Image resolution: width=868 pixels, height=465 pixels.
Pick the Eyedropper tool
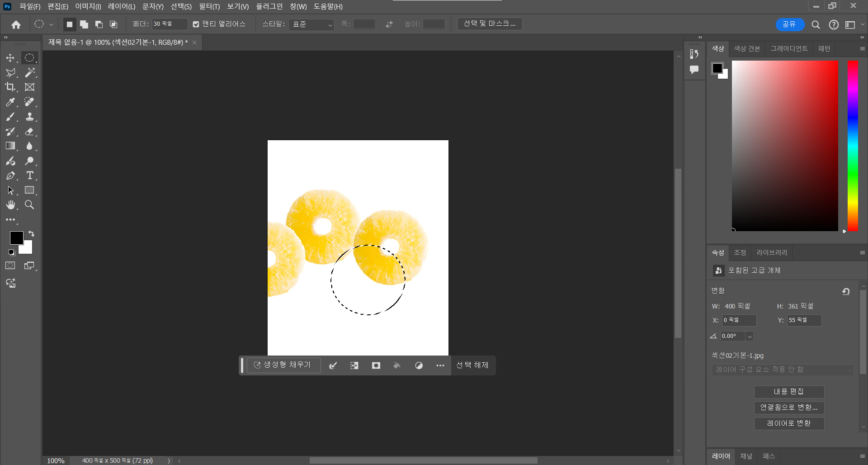(x=10, y=102)
